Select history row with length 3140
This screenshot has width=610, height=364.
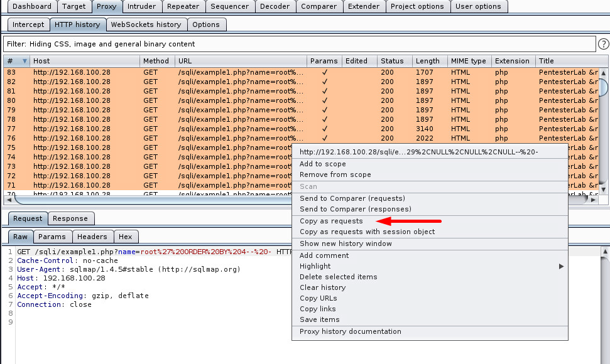coord(301,129)
